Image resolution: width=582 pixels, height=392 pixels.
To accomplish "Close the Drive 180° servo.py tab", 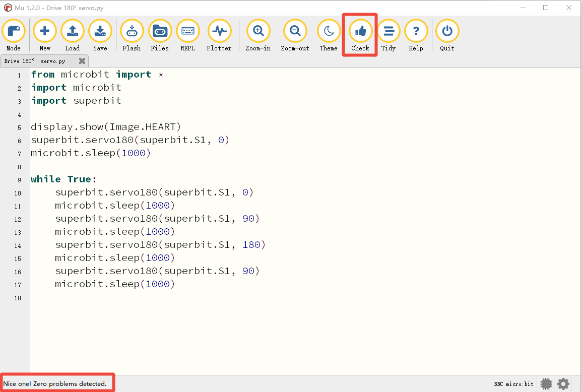I will 82,61.
